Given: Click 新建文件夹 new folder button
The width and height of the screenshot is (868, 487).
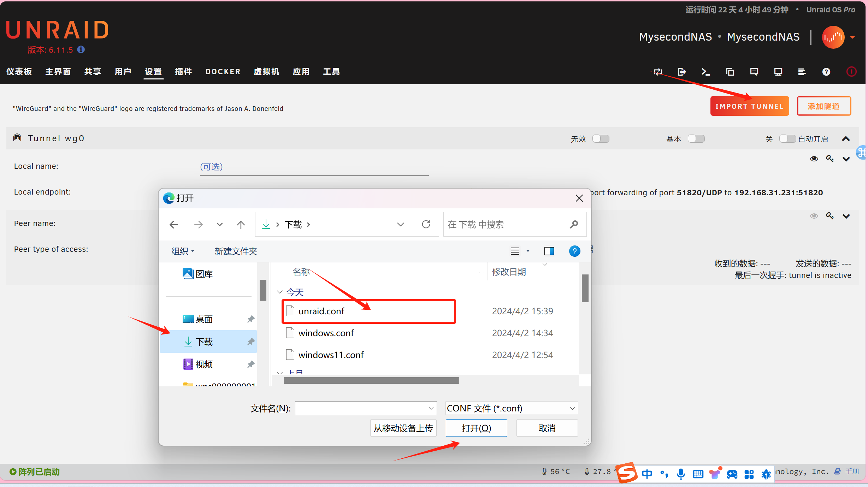Looking at the screenshot, I should 236,251.
